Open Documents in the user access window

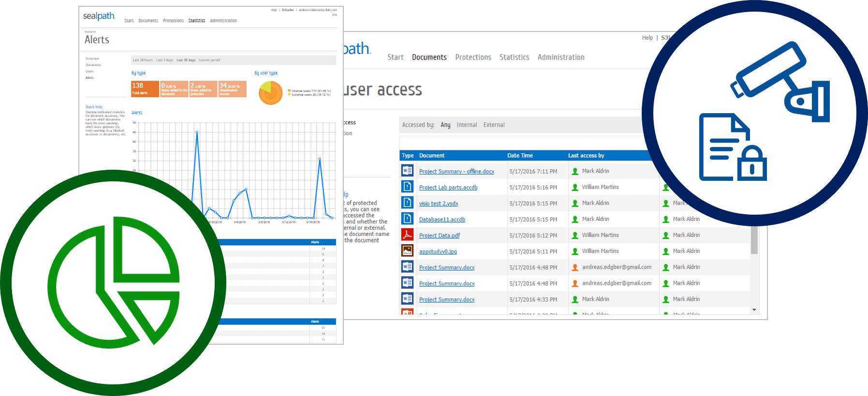point(429,57)
